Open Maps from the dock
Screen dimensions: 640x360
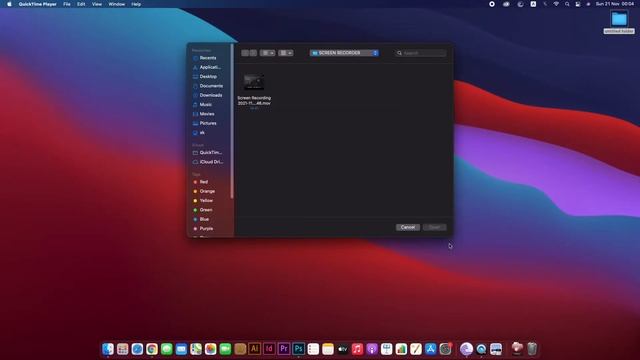(196, 349)
